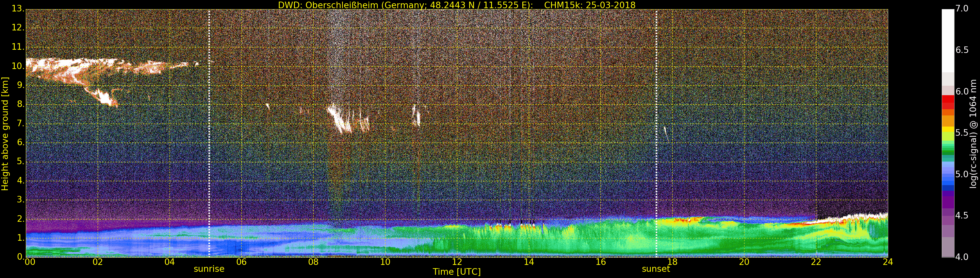Click the green segment of the colorbar
Image resolution: width=980 pixels, height=278 pixels.
(x=948, y=148)
